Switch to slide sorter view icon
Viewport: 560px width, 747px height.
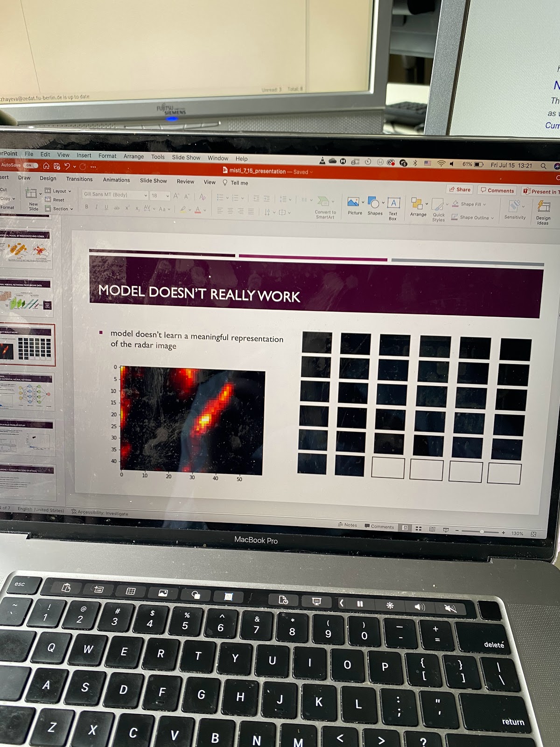click(419, 529)
